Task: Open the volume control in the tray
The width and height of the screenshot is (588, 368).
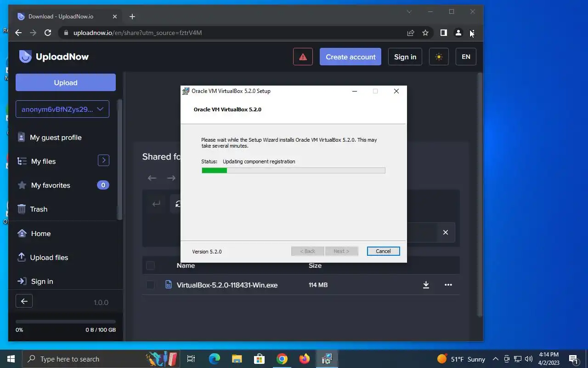Action: coord(529,359)
